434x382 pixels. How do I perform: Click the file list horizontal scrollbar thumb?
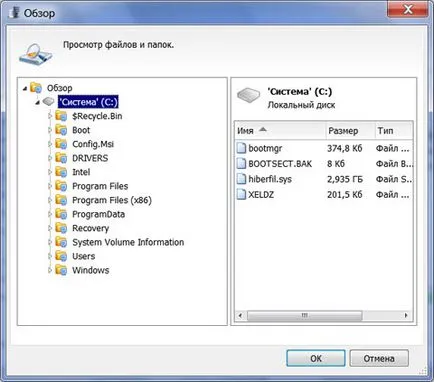pyautogui.click(x=305, y=315)
